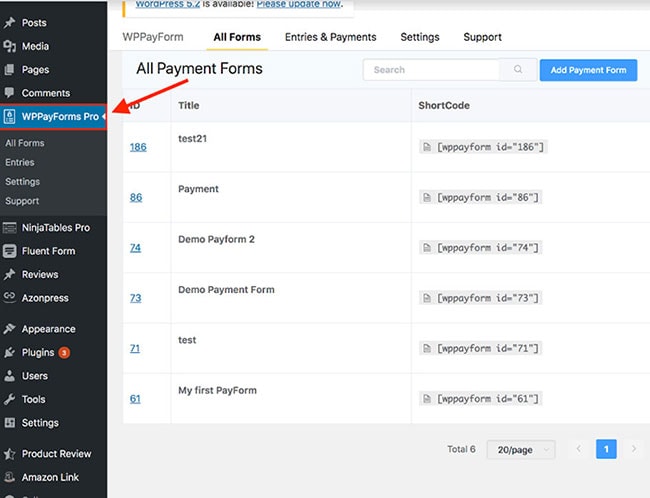Click the Product Review star icon
650x498 pixels.
pyautogui.click(x=9, y=454)
